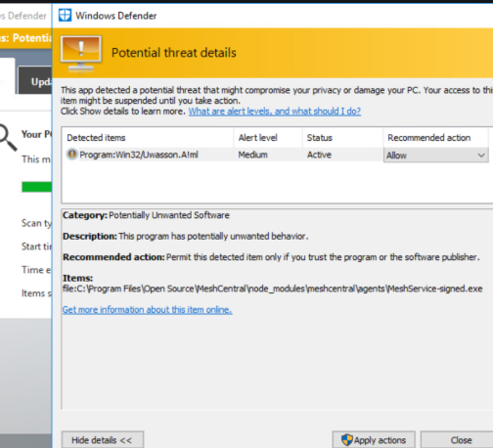This screenshot has height=448, width=493.
Task: Collapse the panel with Hide details button
Action: pos(103,440)
